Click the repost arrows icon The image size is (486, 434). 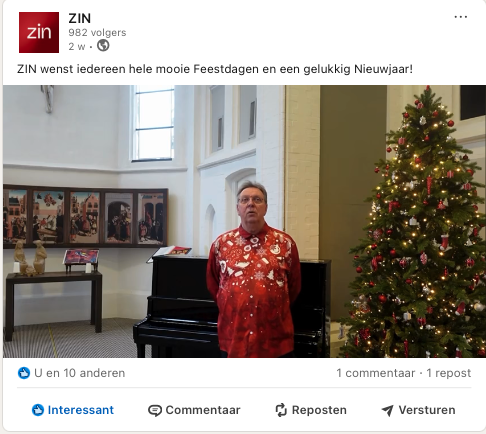(281, 410)
